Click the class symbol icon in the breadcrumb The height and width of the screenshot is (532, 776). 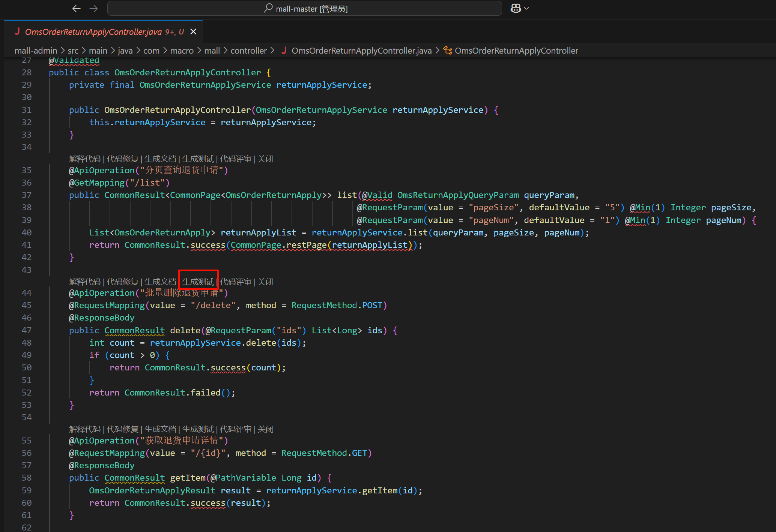pos(448,51)
